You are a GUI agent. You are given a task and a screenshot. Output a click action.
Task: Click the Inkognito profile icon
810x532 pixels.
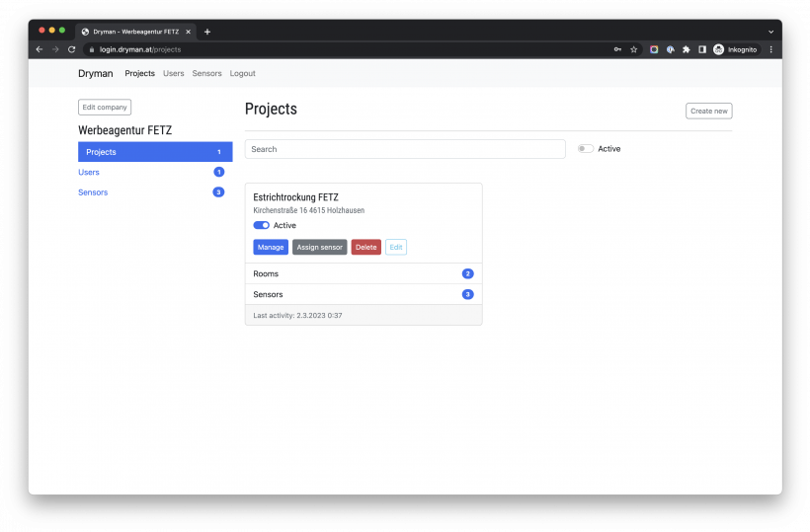coord(736,49)
